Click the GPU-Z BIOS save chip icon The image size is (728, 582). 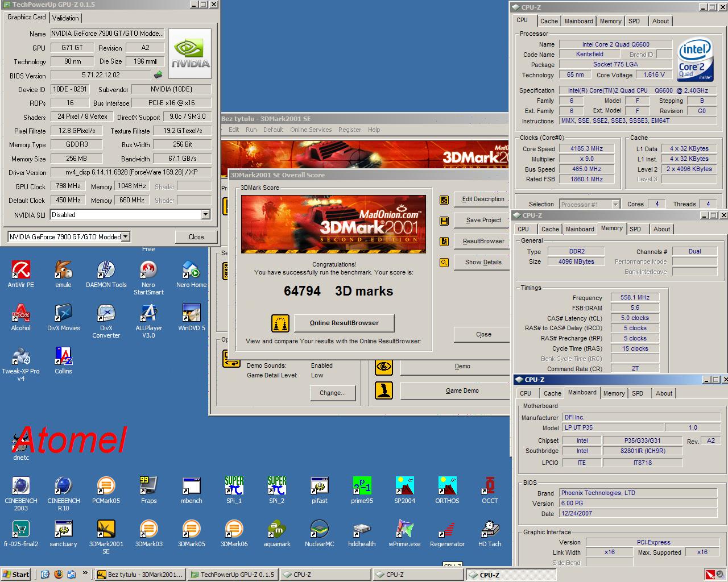coord(158,75)
